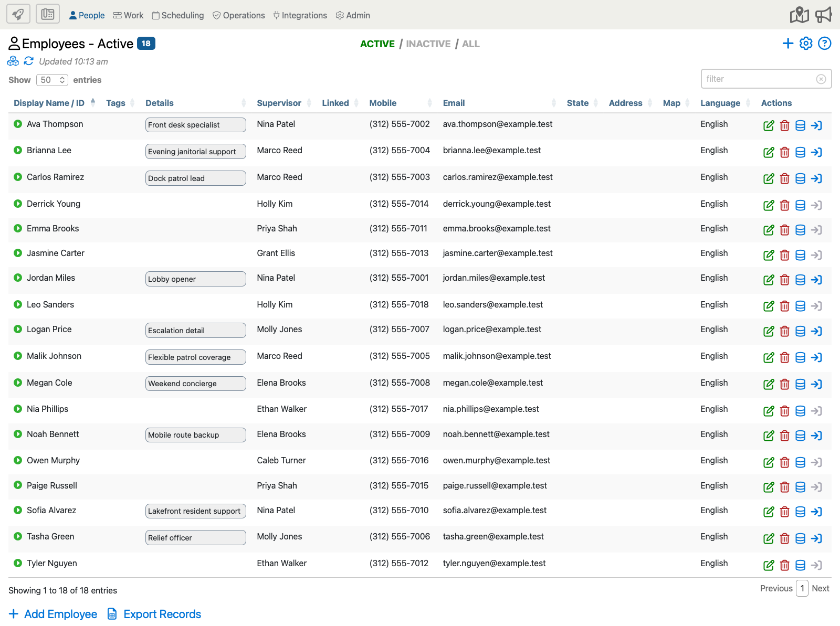Click Tasha Green's green status icon
This screenshot has width=840, height=626.
(x=18, y=536)
